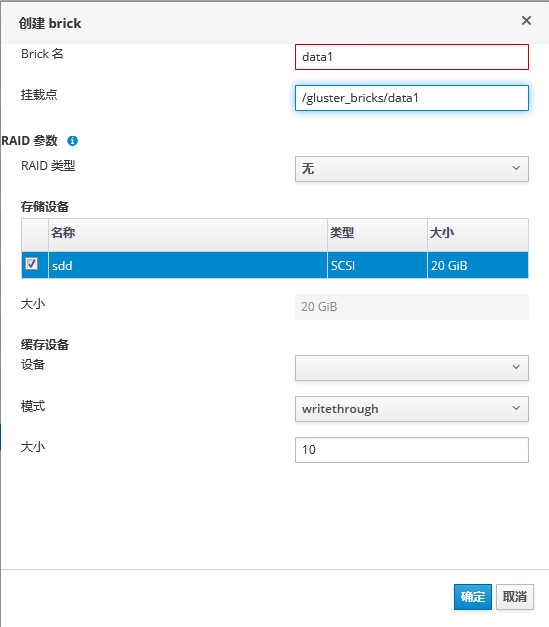Select the sdd device name cell
Screen dimensions: 549x627
tap(188, 265)
